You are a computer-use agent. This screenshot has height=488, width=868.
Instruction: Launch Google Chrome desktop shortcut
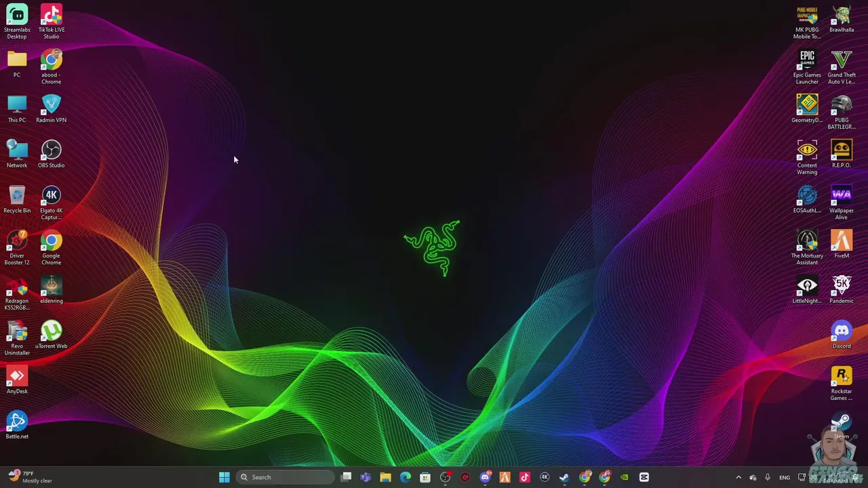(52, 248)
